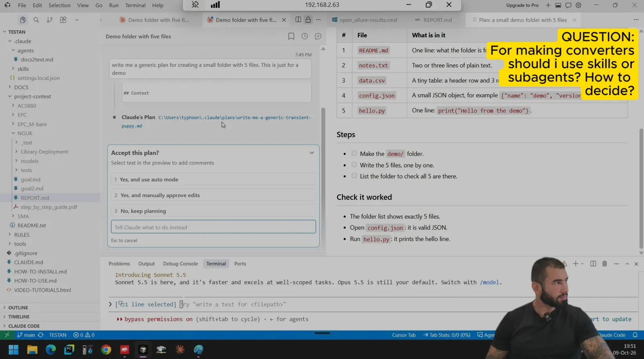Viewport: 644px width, 359px height.
Task: Start a new chat with plus icon
Action: [318, 36]
